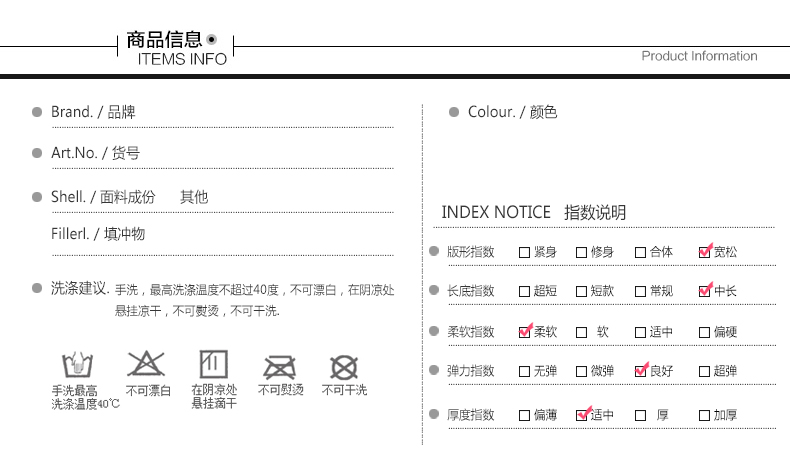The width and height of the screenshot is (790, 460).
Task: Click the Product Information text
Action: (x=699, y=56)
